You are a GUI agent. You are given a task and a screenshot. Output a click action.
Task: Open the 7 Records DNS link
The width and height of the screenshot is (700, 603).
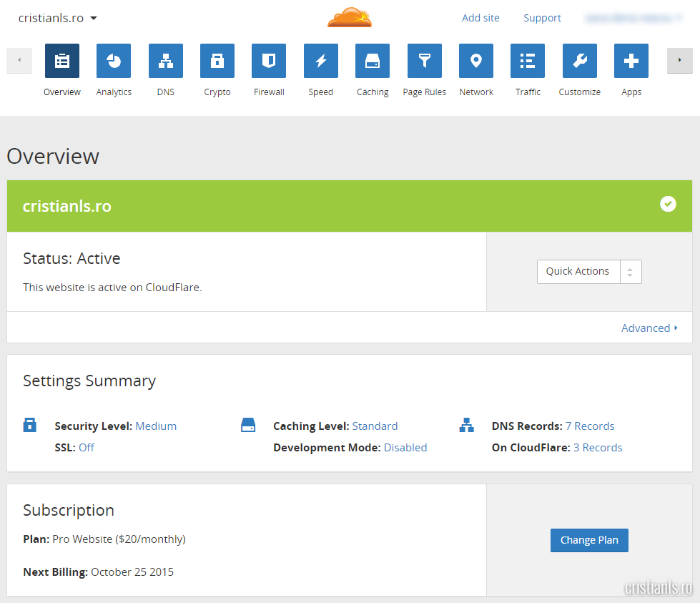pyautogui.click(x=590, y=426)
